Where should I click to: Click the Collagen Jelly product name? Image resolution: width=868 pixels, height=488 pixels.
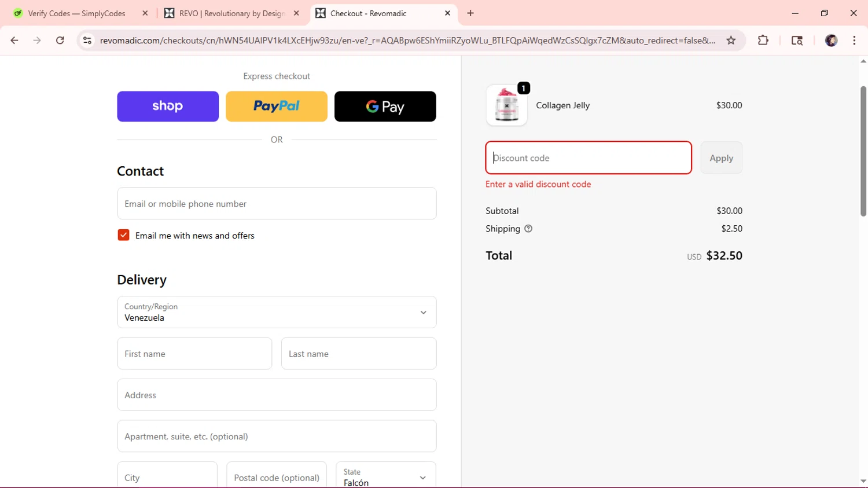coord(562,105)
